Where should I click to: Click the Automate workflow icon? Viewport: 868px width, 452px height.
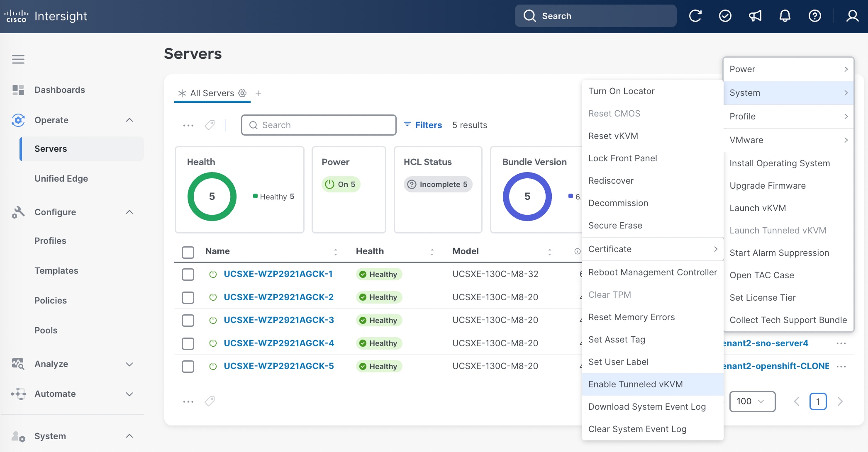tap(18, 394)
